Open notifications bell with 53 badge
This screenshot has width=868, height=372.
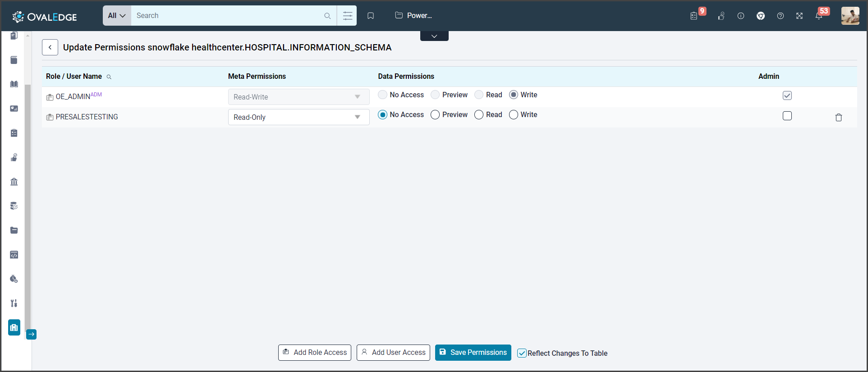click(x=819, y=16)
